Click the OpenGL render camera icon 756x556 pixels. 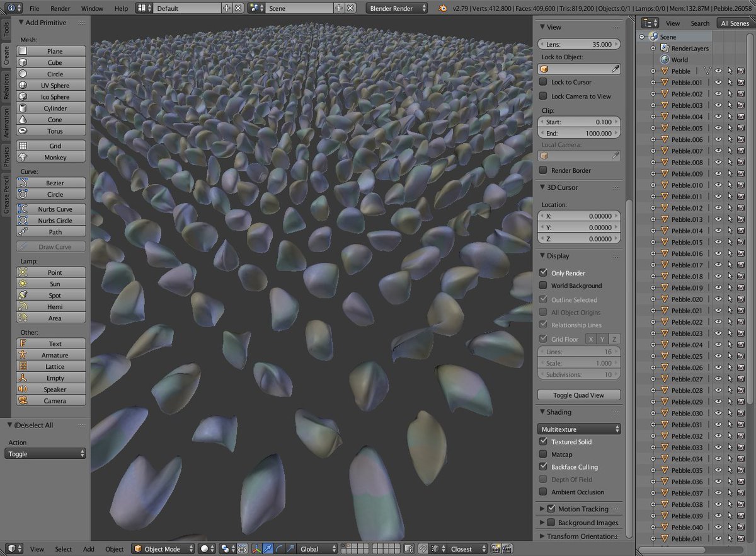click(495, 549)
